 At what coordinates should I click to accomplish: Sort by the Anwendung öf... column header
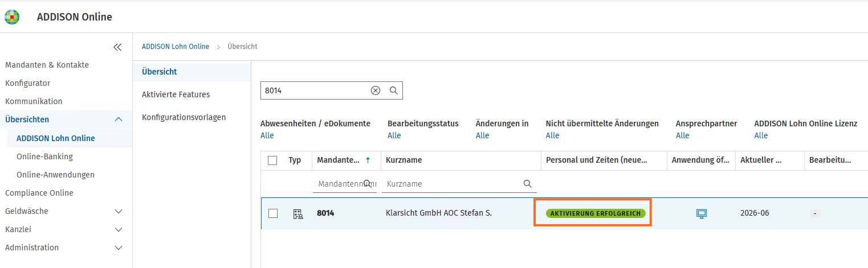[700, 160]
